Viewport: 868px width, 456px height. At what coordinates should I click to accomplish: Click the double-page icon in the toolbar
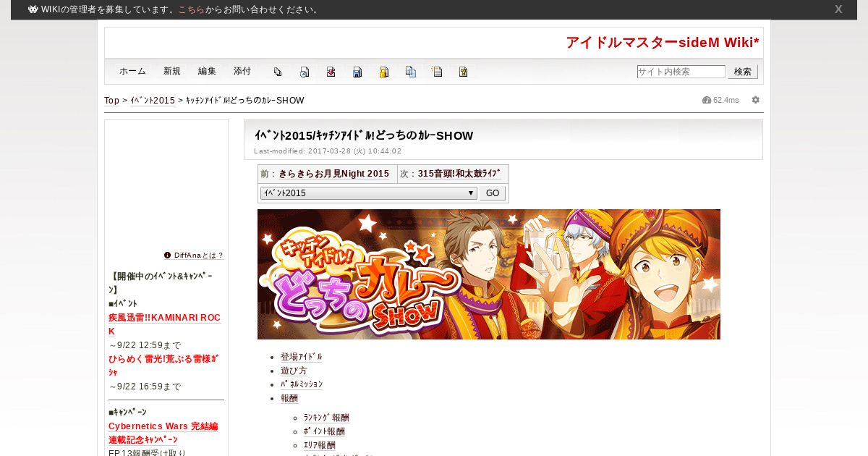click(278, 72)
